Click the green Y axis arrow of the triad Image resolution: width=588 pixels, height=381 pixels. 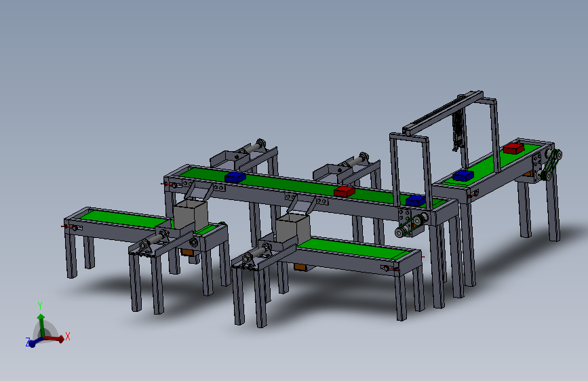(41, 325)
